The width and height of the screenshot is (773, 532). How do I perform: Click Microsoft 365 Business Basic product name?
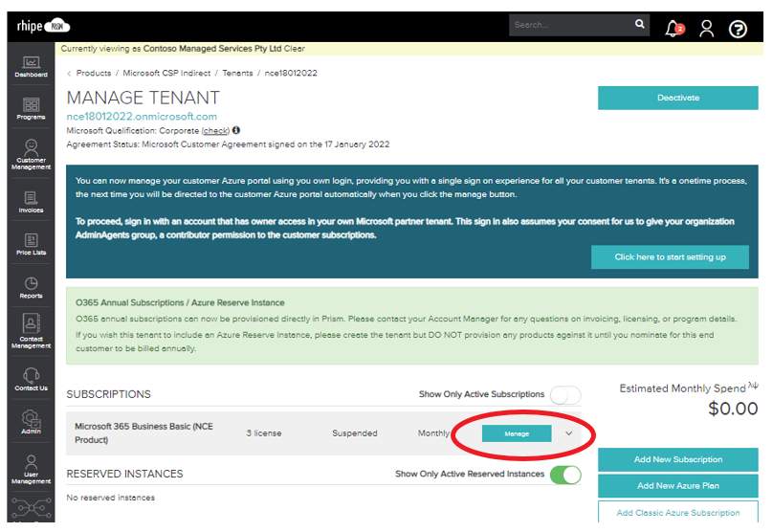tap(144, 432)
